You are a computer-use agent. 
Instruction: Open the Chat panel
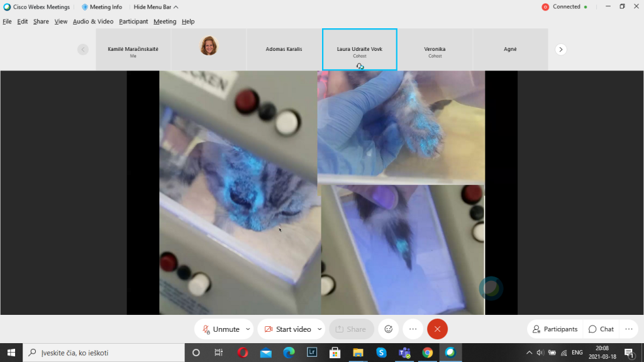click(x=601, y=329)
